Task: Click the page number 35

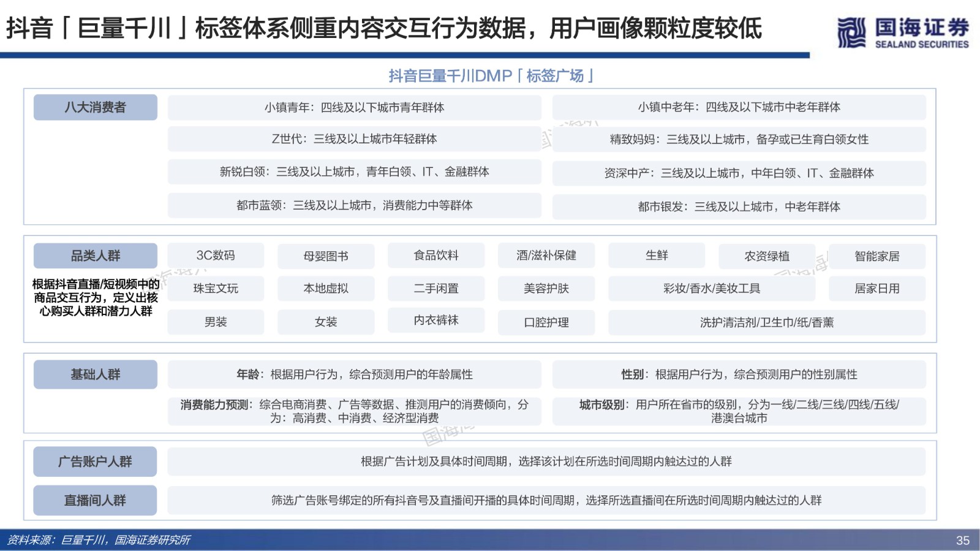Action: 963,541
